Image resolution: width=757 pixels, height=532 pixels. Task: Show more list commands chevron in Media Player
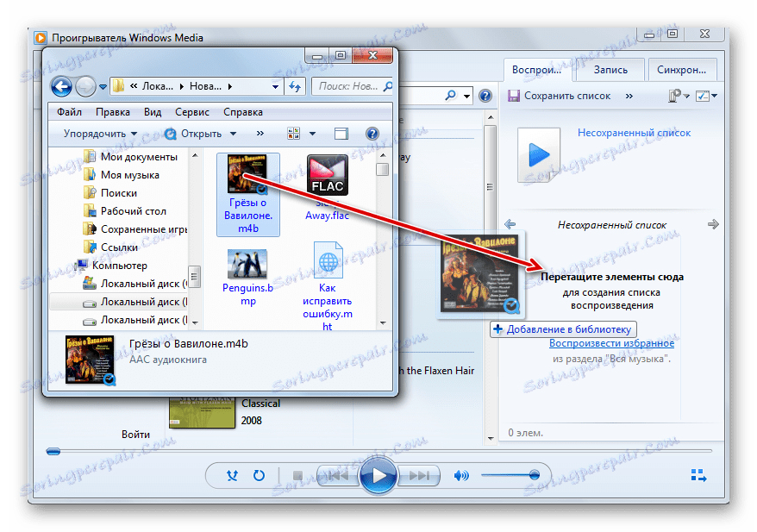point(629,96)
